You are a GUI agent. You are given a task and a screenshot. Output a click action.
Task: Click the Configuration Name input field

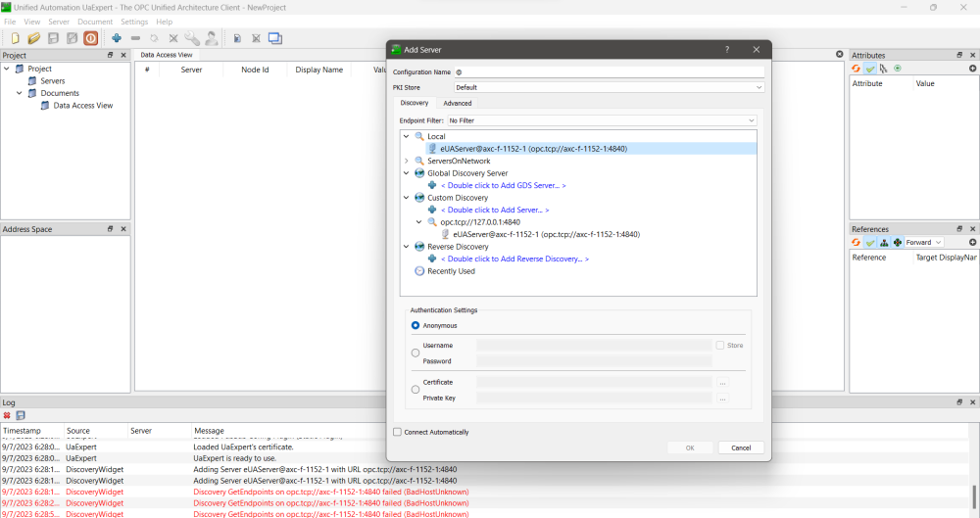tap(608, 71)
